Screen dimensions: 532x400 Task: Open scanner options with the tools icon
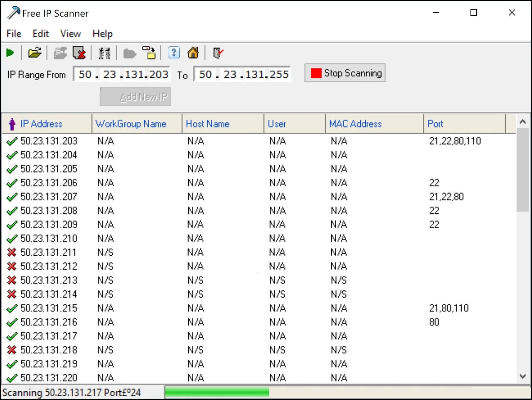pyautogui.click(x=105, y=53)
